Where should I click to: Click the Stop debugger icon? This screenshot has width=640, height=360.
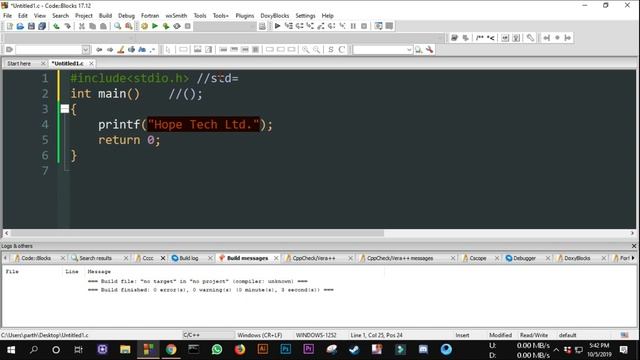[x=364, y=26]
